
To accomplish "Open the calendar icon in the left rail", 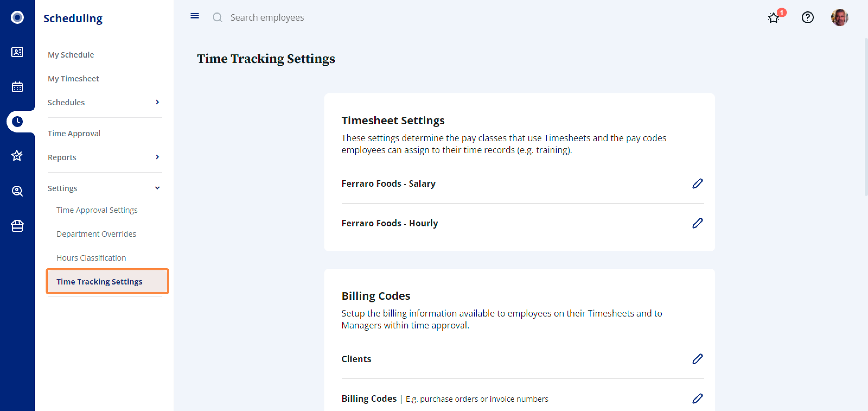I will coord(17,87).
